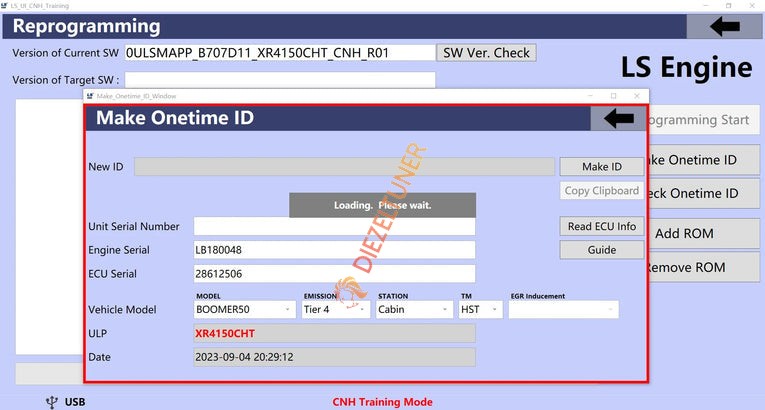Open the EMISSION dropdown showing Tier 4
Image resolution: width=765 pixels, height=410 pixels.
[x=336, y=309]
